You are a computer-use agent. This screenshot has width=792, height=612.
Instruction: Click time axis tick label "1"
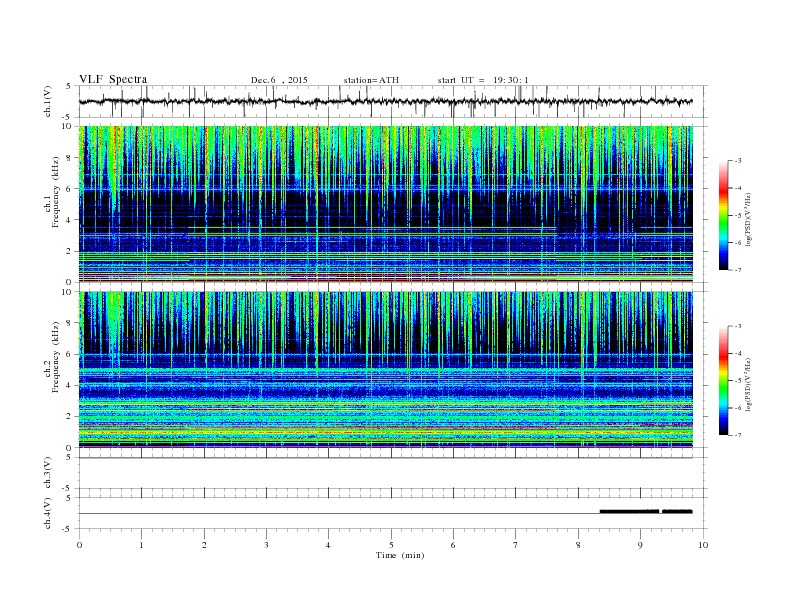click(x=142, y=545)
